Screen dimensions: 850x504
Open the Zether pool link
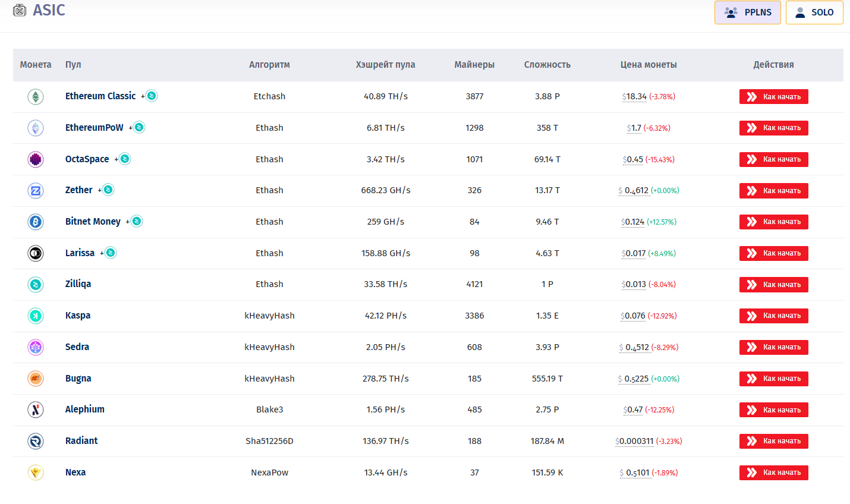pos(79,190)
